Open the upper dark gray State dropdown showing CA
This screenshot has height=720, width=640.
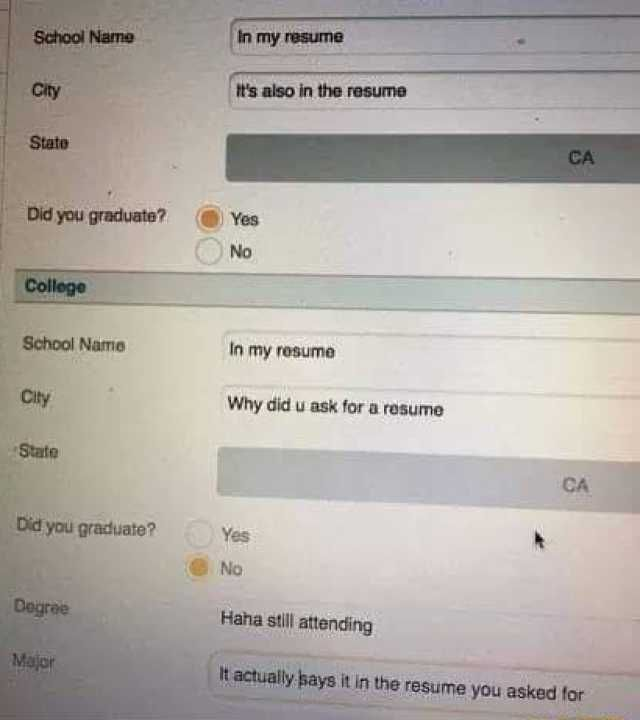(432, 158)
